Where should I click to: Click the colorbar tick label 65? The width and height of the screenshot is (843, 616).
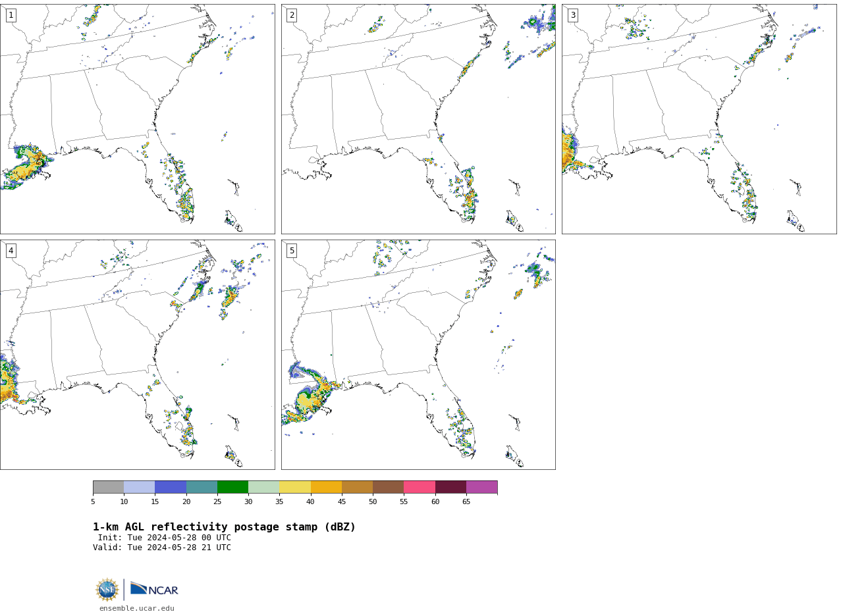click(x=466, y=502)
